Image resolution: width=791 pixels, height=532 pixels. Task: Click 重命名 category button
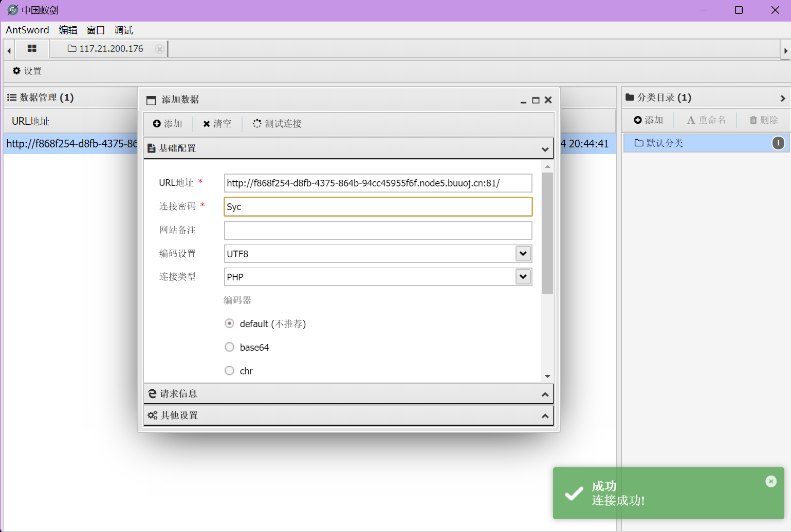pyautogui.click(x=707, y=120)
